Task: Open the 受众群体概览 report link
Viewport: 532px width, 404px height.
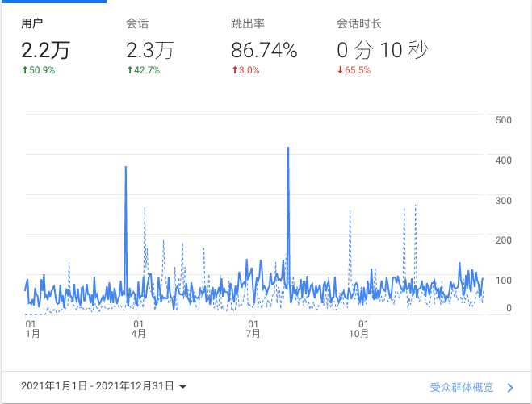Action: tap(461, 387)
